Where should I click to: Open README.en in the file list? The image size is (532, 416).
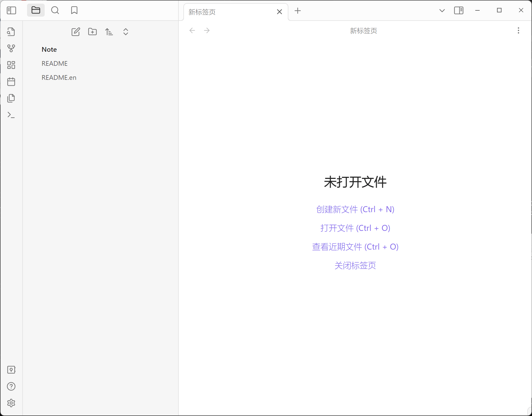coord(59,77)
